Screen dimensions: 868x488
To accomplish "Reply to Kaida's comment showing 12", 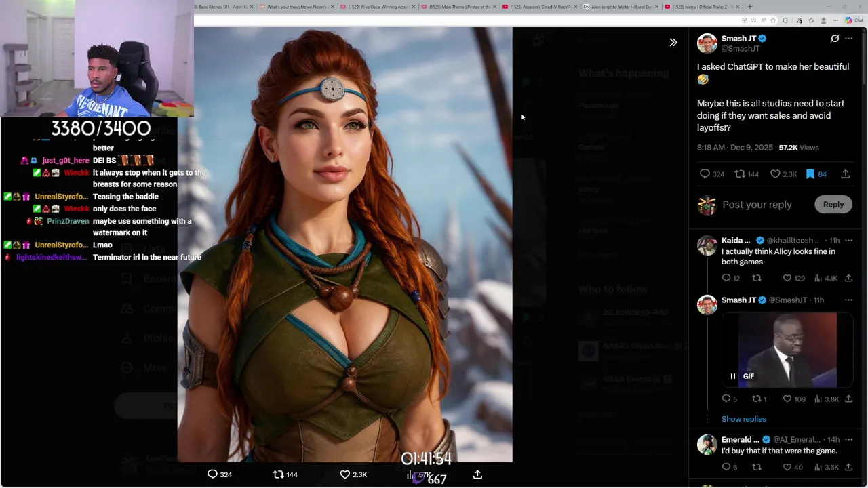I will (730, 278).
